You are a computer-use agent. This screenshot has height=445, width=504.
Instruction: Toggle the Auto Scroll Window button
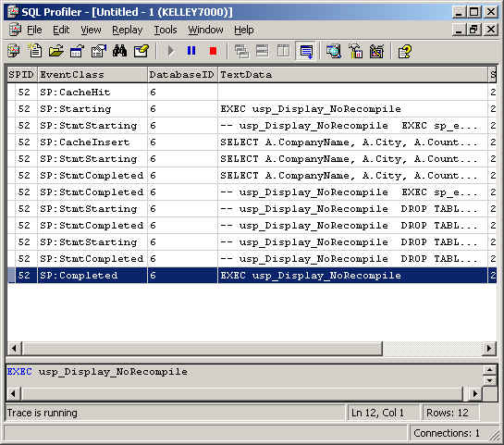306,51
